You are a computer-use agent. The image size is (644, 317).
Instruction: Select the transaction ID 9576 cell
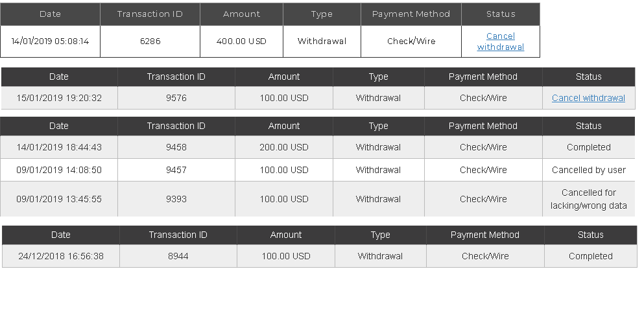point(176,98)
